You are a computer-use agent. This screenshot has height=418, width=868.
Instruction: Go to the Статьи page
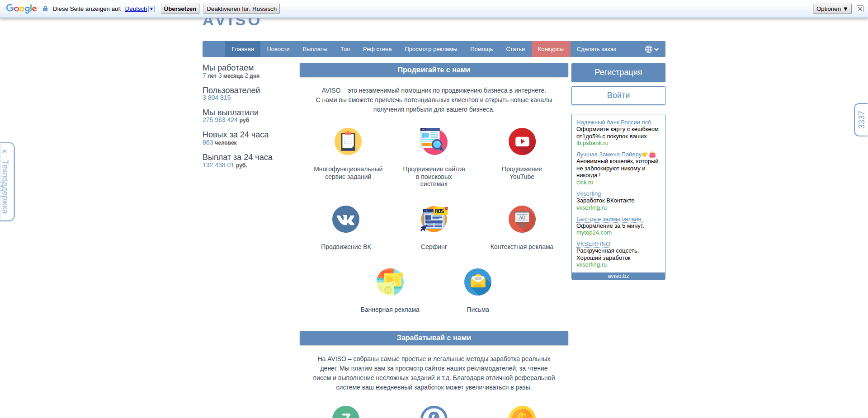[515, 49]
